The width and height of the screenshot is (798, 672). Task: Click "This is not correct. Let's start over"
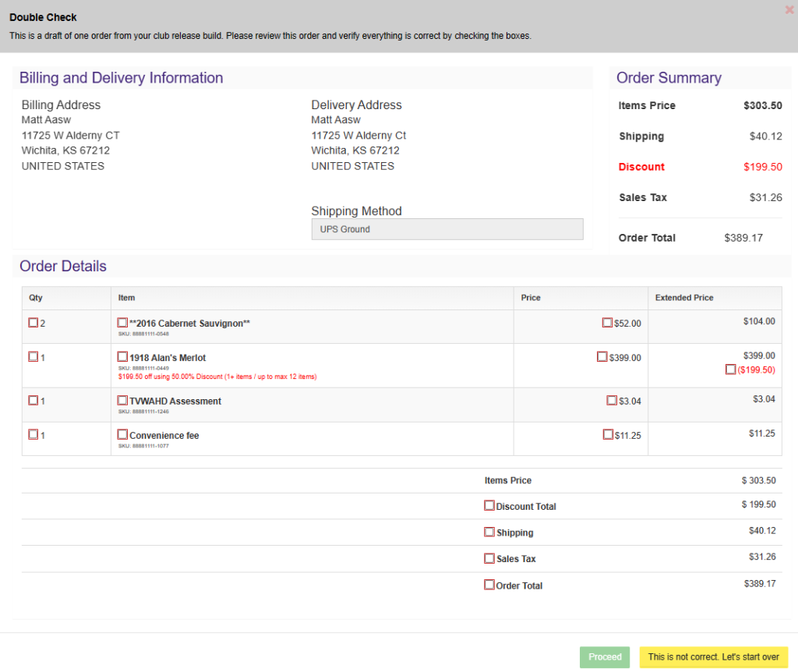pos(713,657)
